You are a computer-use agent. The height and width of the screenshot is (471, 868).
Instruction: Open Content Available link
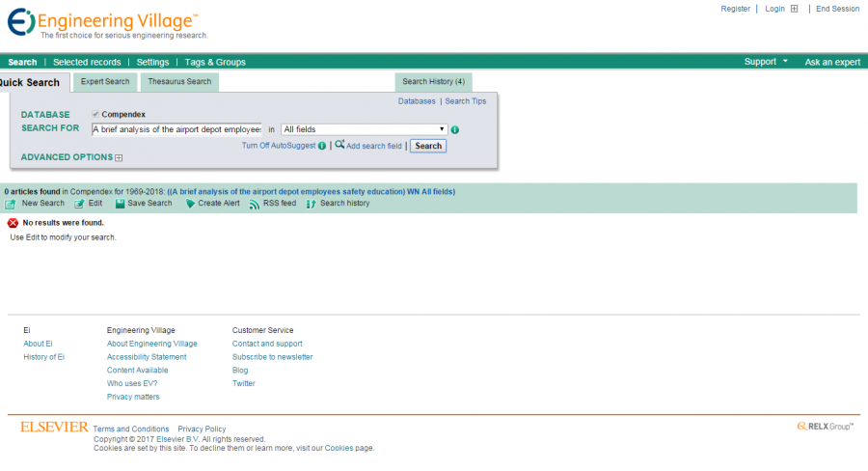click(137, 371)
